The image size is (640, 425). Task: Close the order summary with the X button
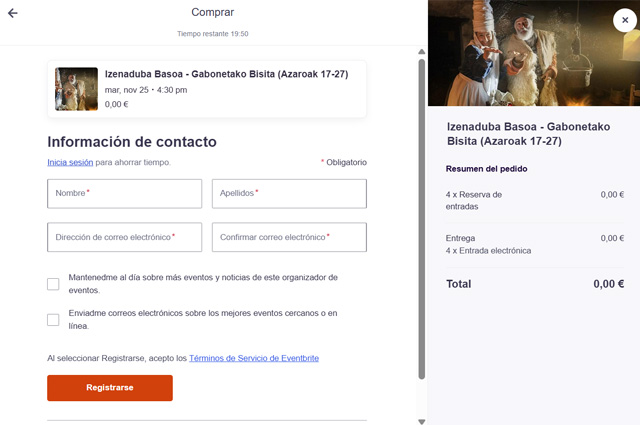[x=625, y=19]
